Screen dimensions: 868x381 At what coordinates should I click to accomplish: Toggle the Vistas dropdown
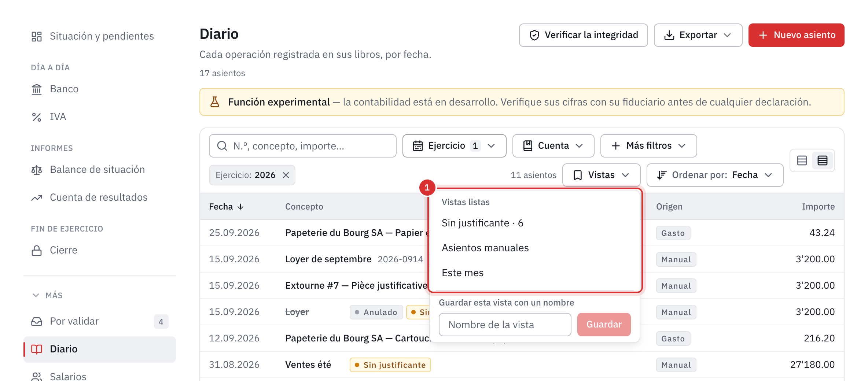coord(601,175)
